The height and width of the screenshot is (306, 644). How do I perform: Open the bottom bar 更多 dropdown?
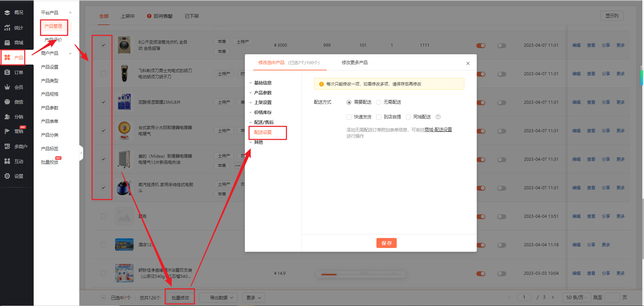pos(253,298)
